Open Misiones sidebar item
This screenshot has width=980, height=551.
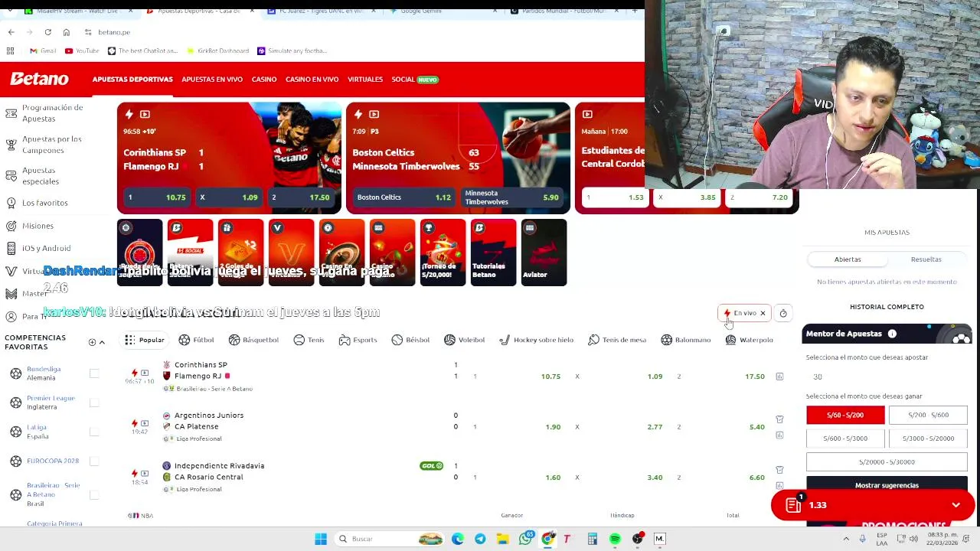[x=38, y=226]
